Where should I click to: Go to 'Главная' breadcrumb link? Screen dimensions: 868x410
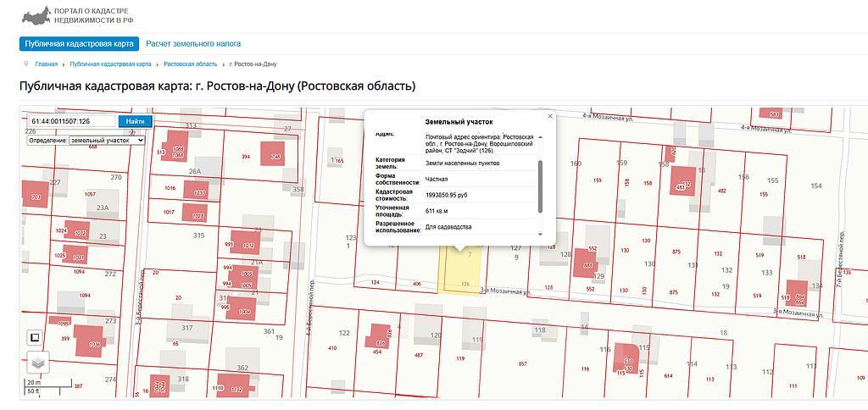coord(47,64)
